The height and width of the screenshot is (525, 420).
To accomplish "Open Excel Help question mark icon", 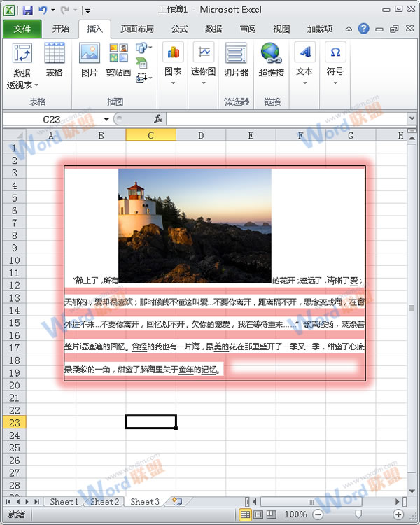I will pyautogui.click(x=363, y=29).
